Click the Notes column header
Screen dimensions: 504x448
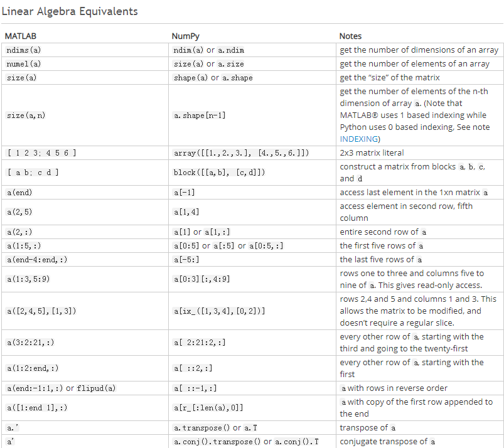click(x=350, y=36)
